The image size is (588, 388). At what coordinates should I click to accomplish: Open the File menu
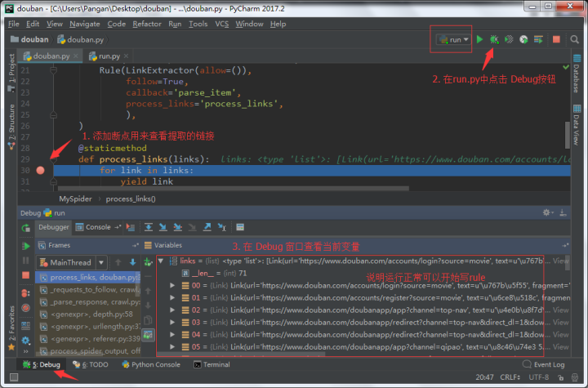14,24
